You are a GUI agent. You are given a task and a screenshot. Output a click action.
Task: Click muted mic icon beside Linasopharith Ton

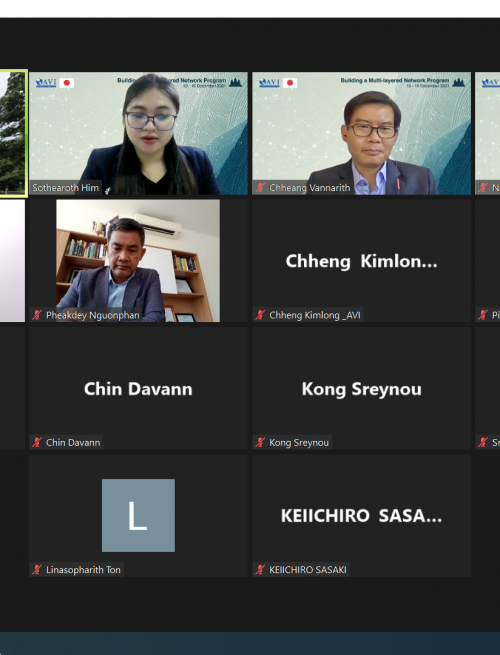pyautogui.click(x=37, y=569)
